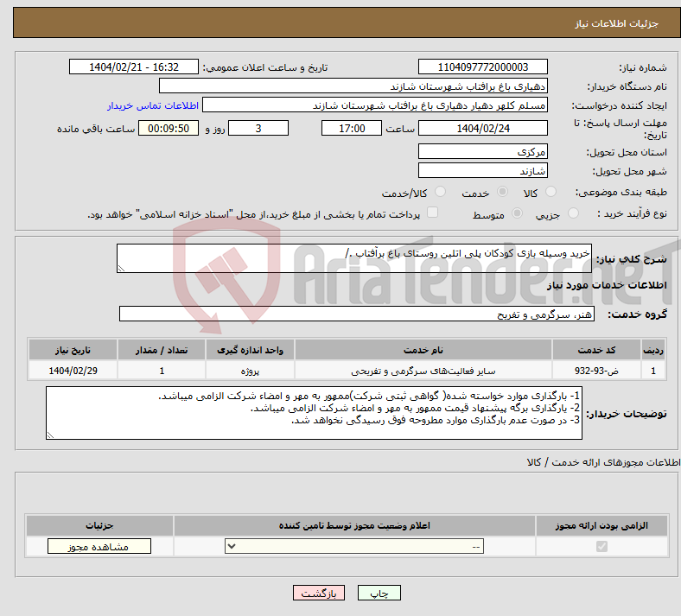Image resolution: width=681 pixels, height=616 pixels.
Task: Click the نام خدمت column header
Action: coord(423,350)
